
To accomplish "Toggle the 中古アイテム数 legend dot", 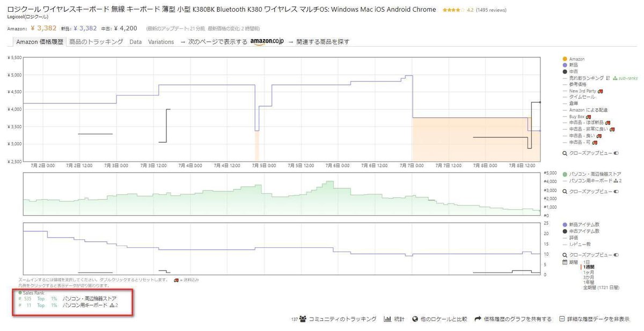I will point(564,231).
